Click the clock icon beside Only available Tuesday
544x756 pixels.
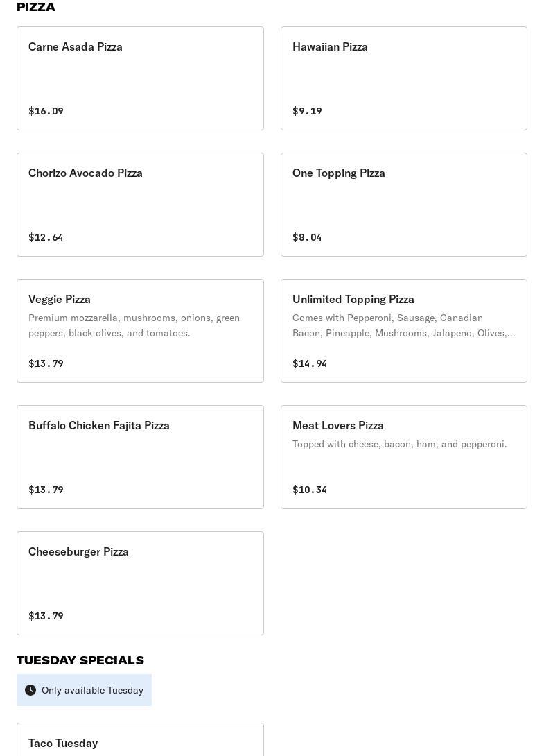30,690
